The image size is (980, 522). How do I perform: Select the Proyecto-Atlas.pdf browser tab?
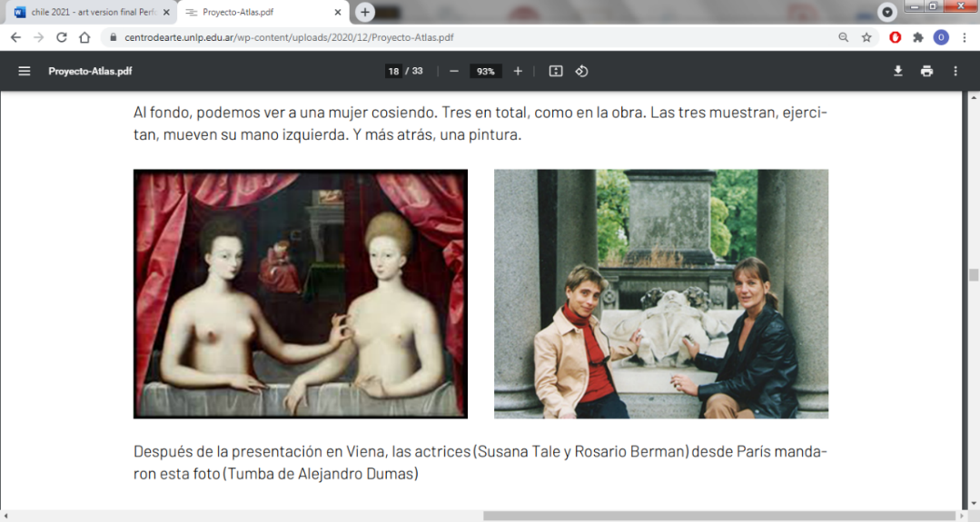coord(259,13)
